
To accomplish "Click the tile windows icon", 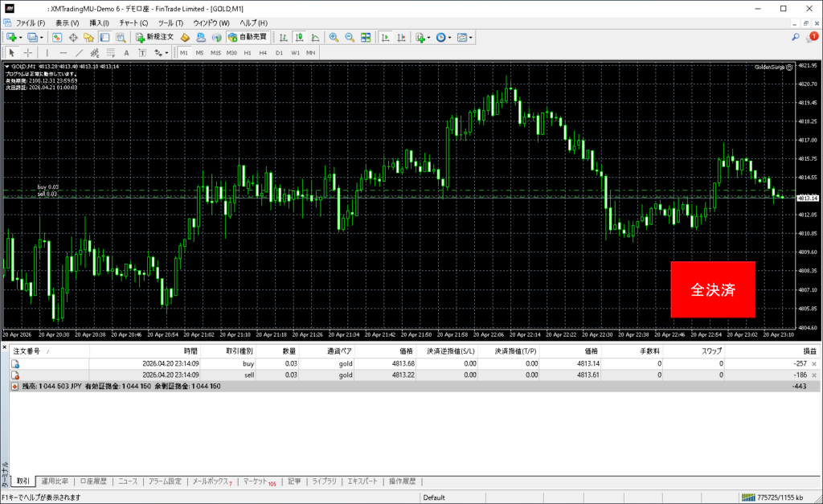I will click(x=366, y=37).
